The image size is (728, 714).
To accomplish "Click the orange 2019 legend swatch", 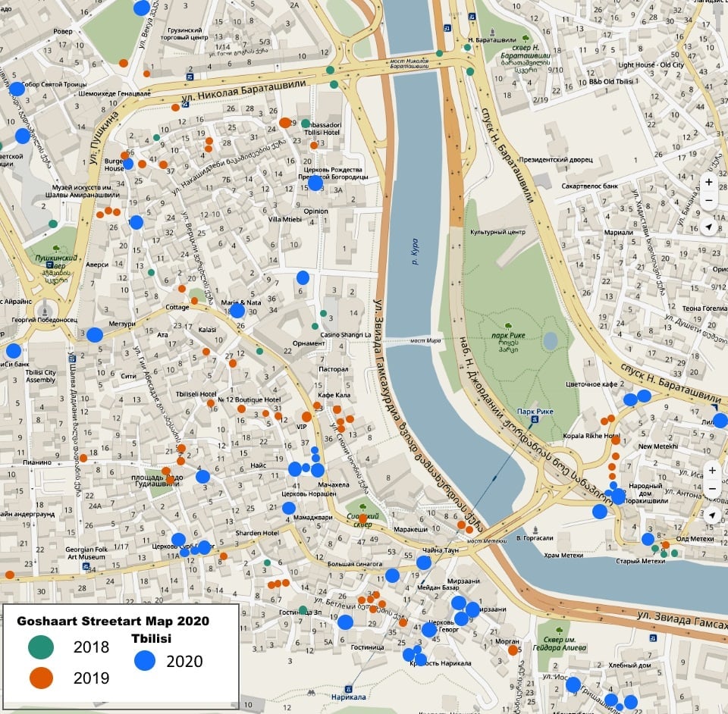I will tap(41, 678).
